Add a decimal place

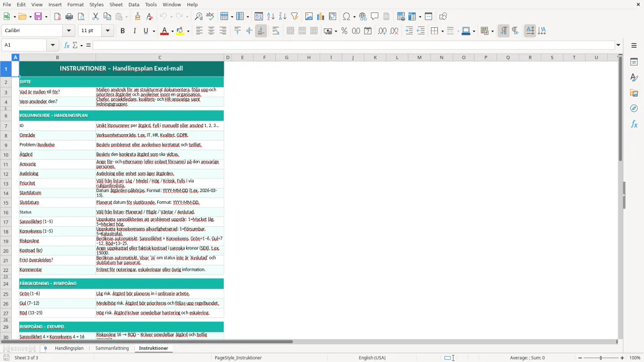click(x=382, y=31)
